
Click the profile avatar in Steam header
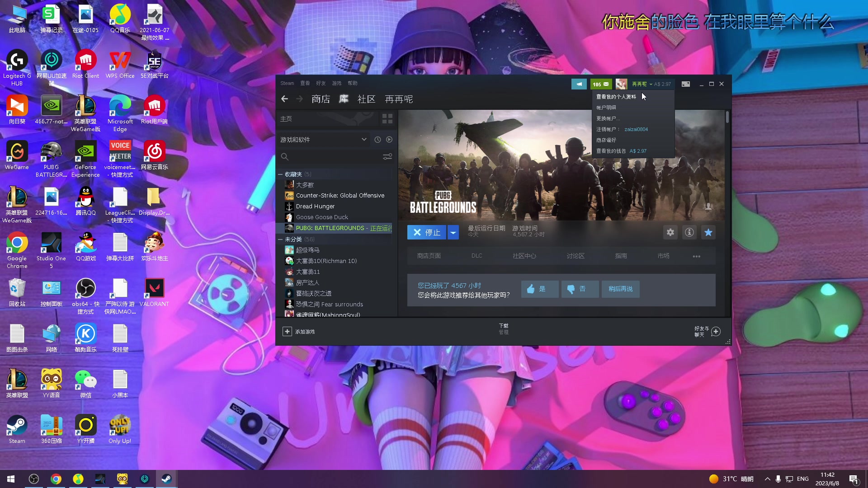click(621, 84)
